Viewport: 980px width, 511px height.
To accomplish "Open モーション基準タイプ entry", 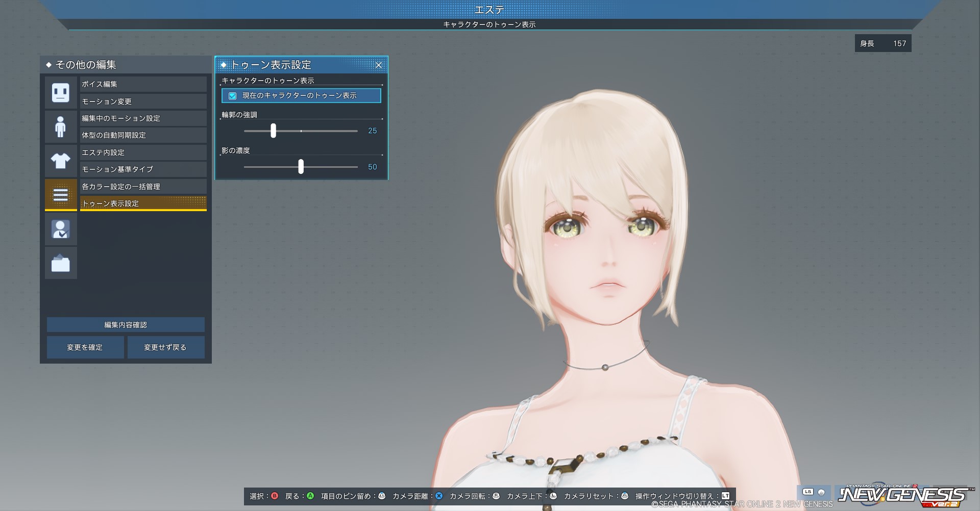I will (143, 169).
